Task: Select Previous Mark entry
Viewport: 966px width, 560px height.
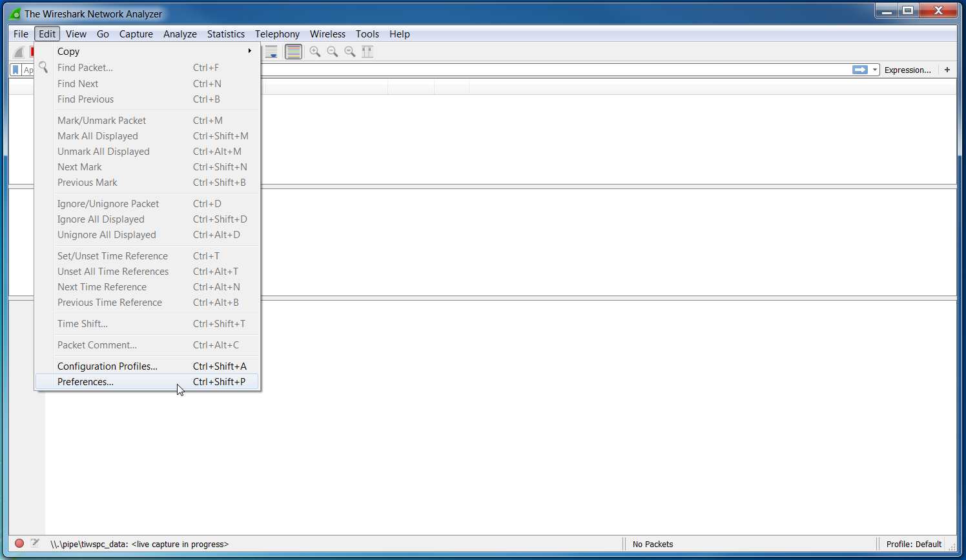Action: [148, 183]
